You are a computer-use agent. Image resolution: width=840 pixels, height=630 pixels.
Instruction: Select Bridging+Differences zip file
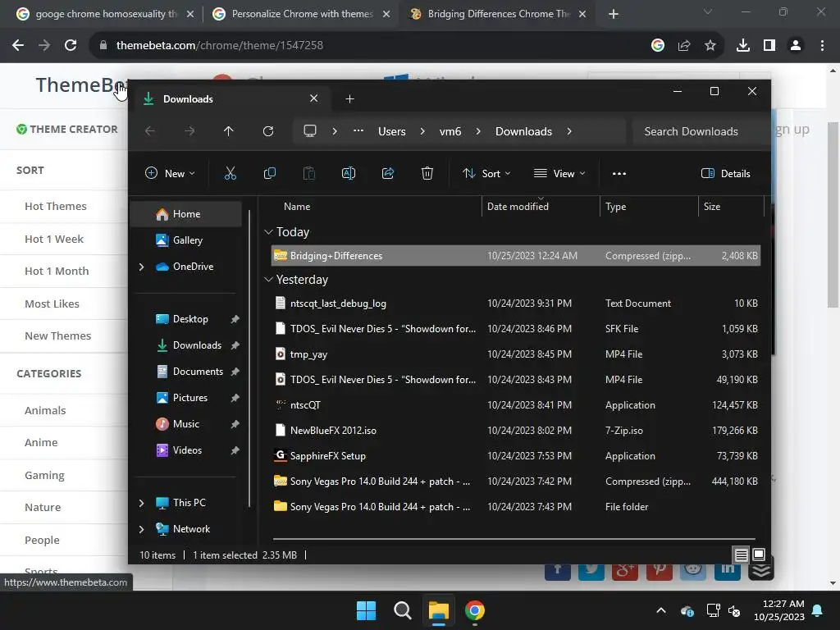point(516,256)
